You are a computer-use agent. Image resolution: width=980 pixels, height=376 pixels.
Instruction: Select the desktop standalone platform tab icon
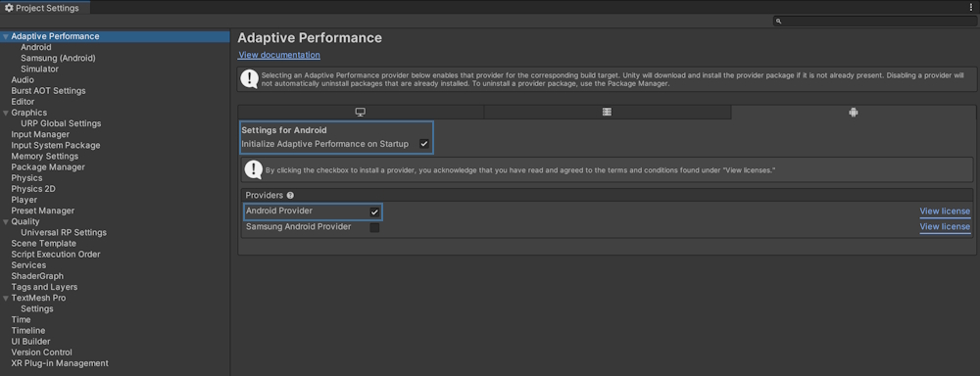click(360, 113)
